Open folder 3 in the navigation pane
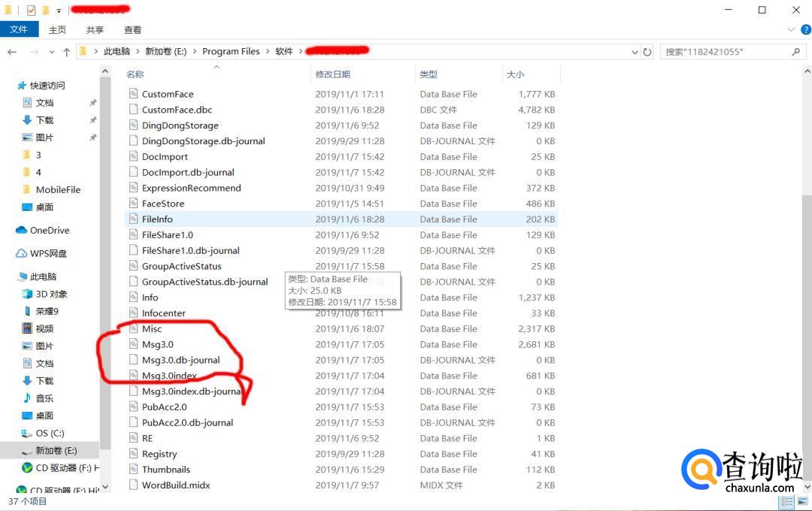The height and width of the screenshot is (511, 812). pyautogui.click(x=38, y=155)
